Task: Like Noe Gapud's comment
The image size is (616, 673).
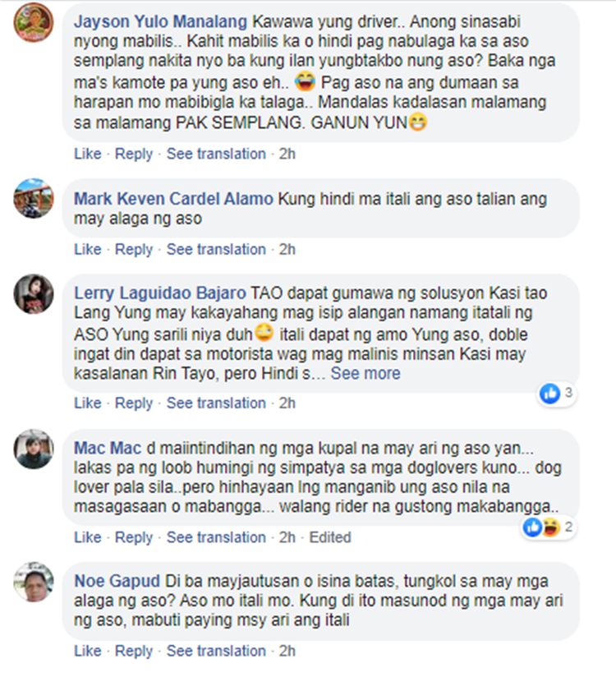Action: (88, 651)
